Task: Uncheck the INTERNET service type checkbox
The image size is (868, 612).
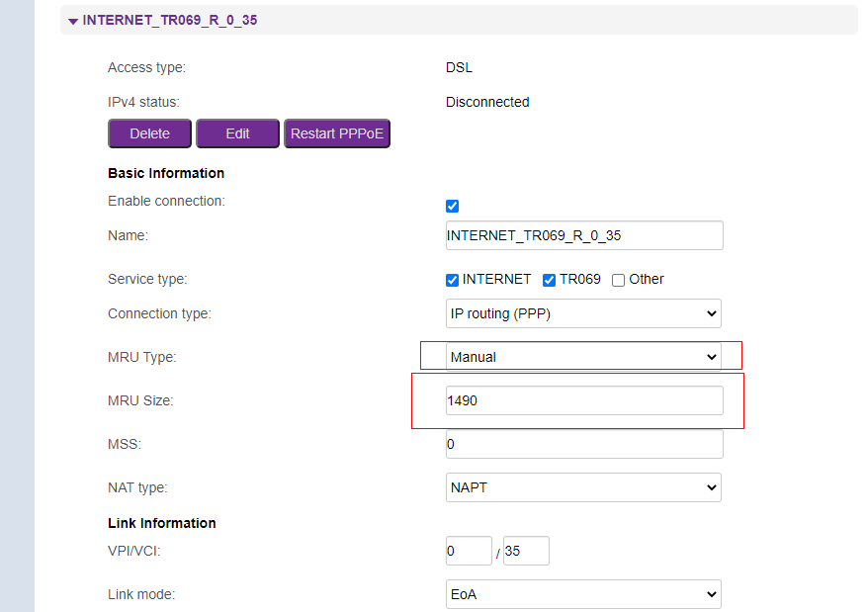Action: click(452, 280)
